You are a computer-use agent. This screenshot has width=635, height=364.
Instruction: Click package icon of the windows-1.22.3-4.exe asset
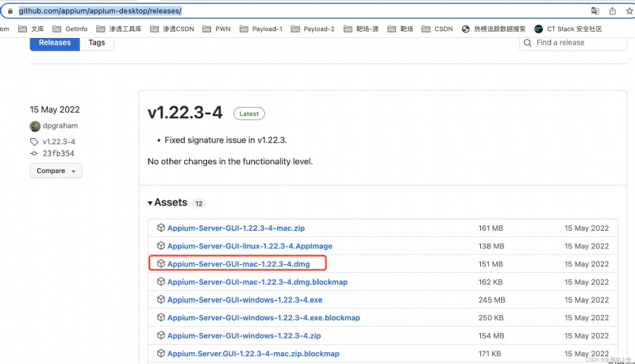(x=161, y=299)
